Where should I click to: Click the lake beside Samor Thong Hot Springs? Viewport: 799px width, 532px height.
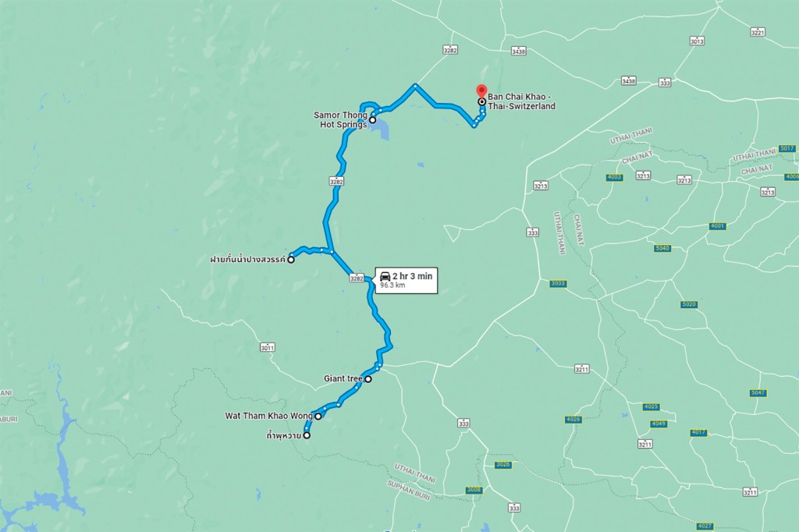click(382, 130)
